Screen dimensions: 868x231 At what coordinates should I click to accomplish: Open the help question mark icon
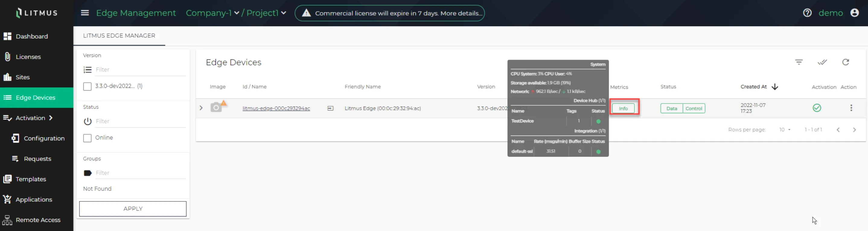[x=807, y=13]
